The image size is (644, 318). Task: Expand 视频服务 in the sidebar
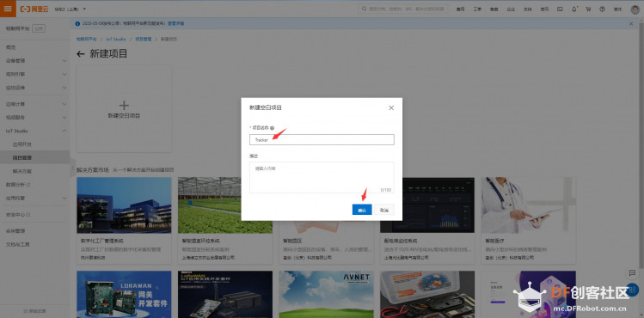click(35, 118)
